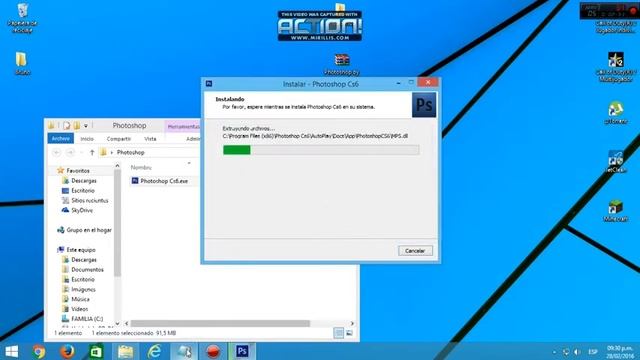Click the properties icon in the Explorer title bar
The height and width of the screenshot is (360, 640).
(67, 126)
